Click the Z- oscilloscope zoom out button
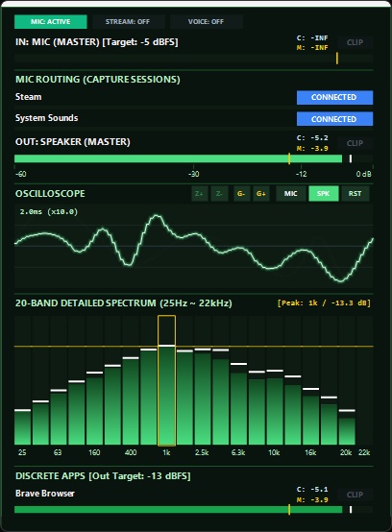Viewport: 392px width, 532px height. [x=219, y=194]
